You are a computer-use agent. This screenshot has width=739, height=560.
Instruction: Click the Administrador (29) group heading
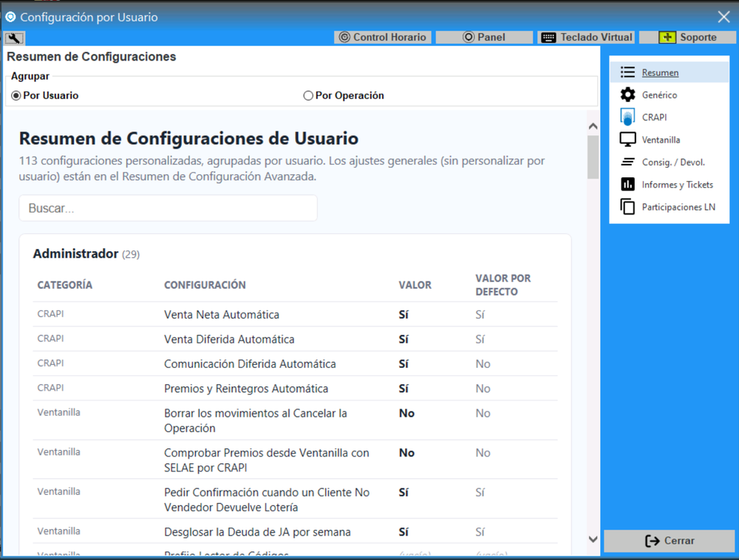point(86,254)
